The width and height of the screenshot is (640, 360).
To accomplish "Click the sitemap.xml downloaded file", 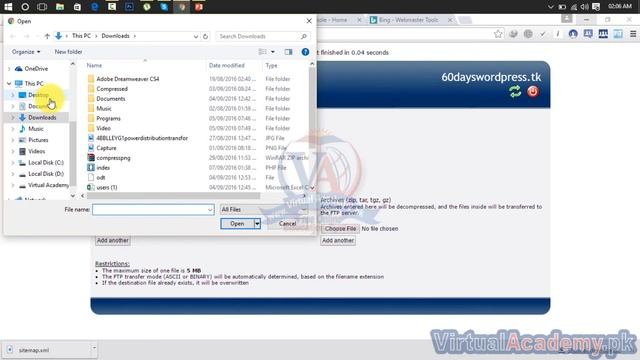I will 33,350.
